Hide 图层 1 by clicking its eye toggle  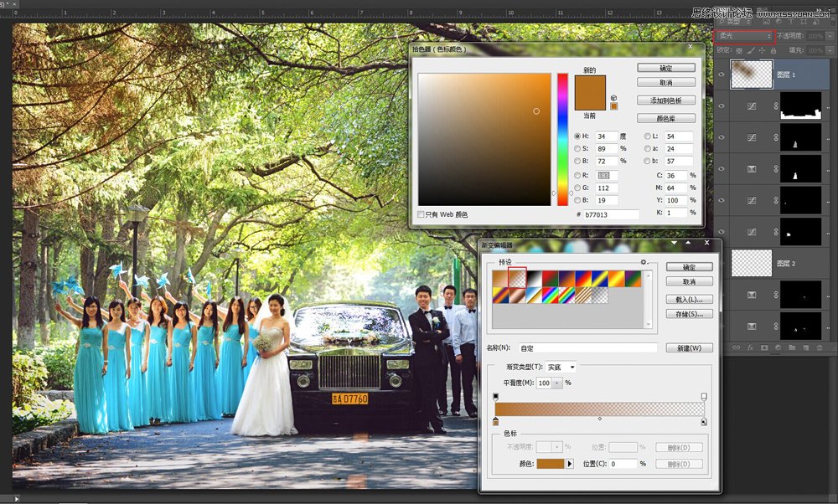coord(722,74)
